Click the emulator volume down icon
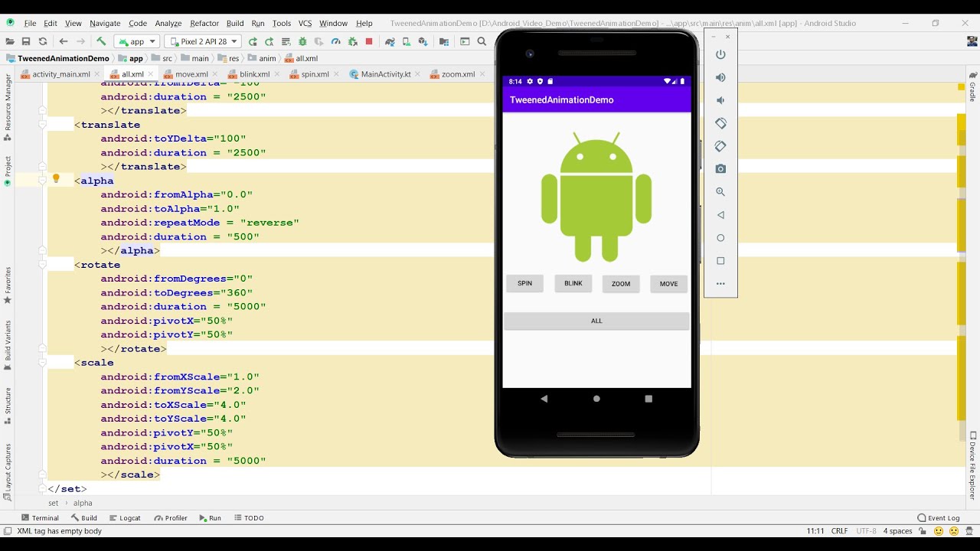 [x=720, y=100]
